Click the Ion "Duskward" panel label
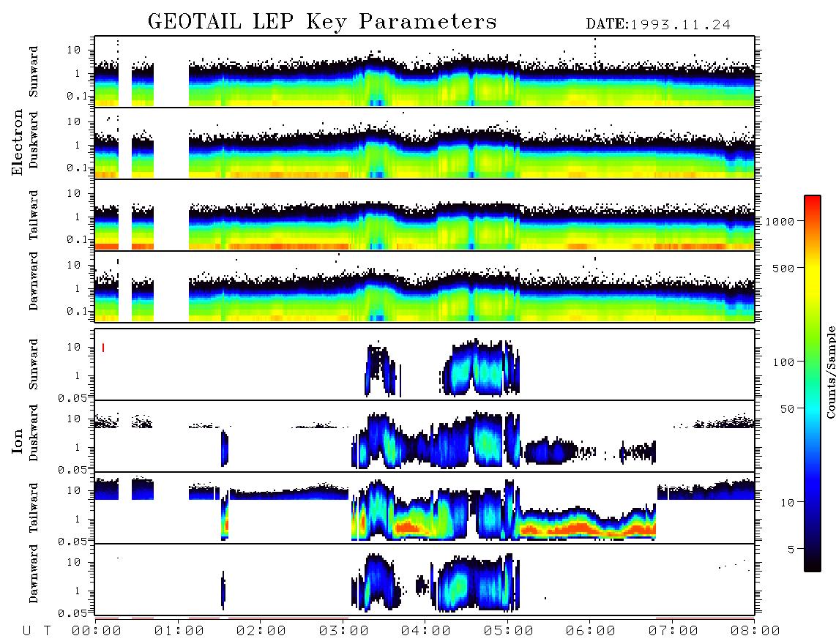The width and height of the screenshot is (836, 644). coord(34,433)
